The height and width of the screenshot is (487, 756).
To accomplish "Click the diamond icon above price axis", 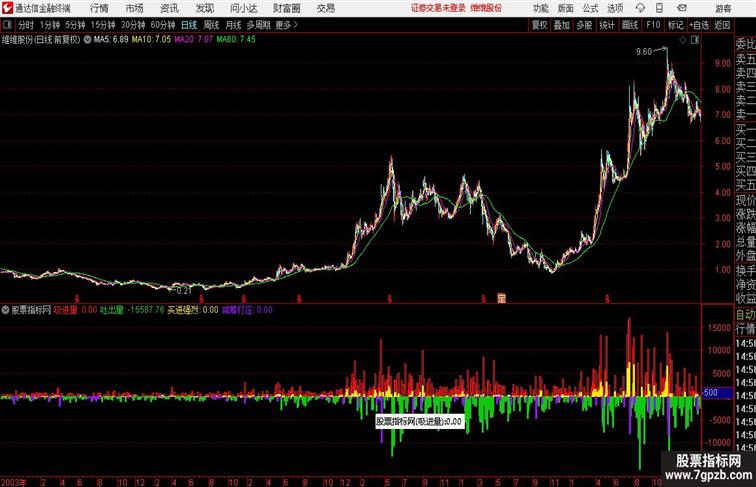I will 683,40.
